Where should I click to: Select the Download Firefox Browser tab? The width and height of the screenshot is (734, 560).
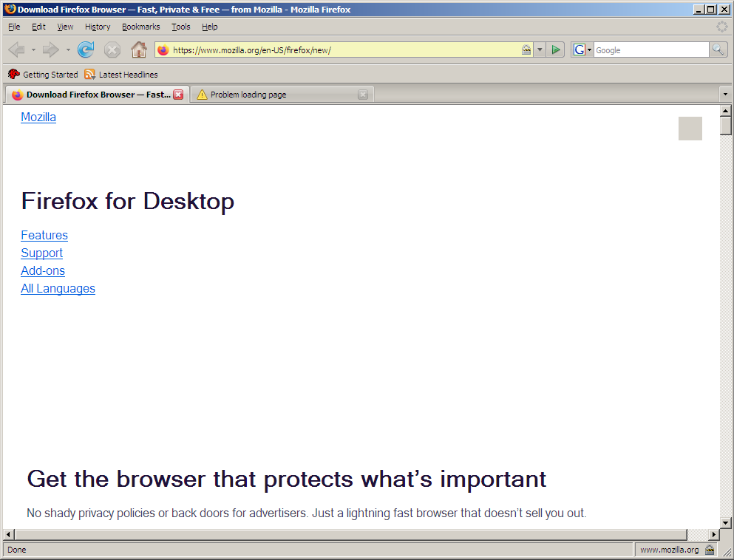point(98,95)
